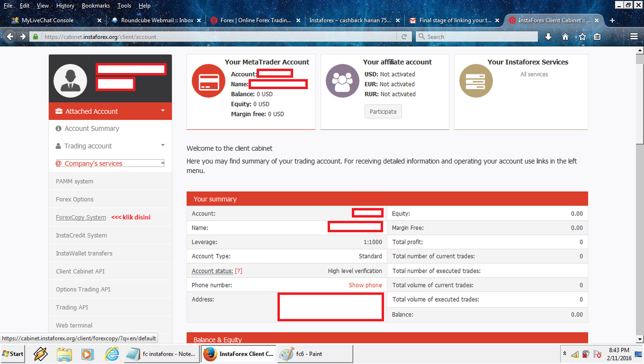Click the Account status help [?] link
Image resolution: width=644 pixels, height=364 pixels.
pyautogui.click(x=238, y=271)
